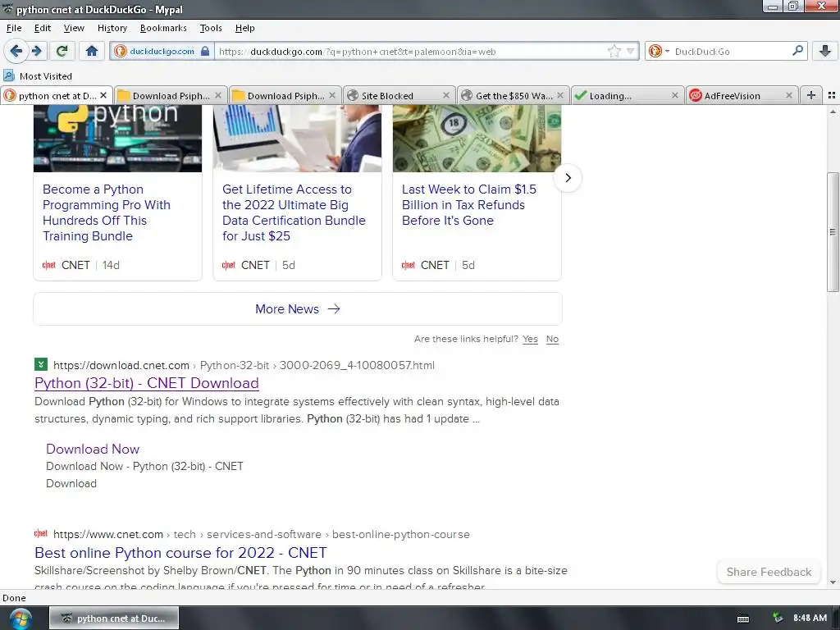840x630 pixels.
Task: Open the Big Data Bundle card thumbnail image
Action: pos(297,138)
